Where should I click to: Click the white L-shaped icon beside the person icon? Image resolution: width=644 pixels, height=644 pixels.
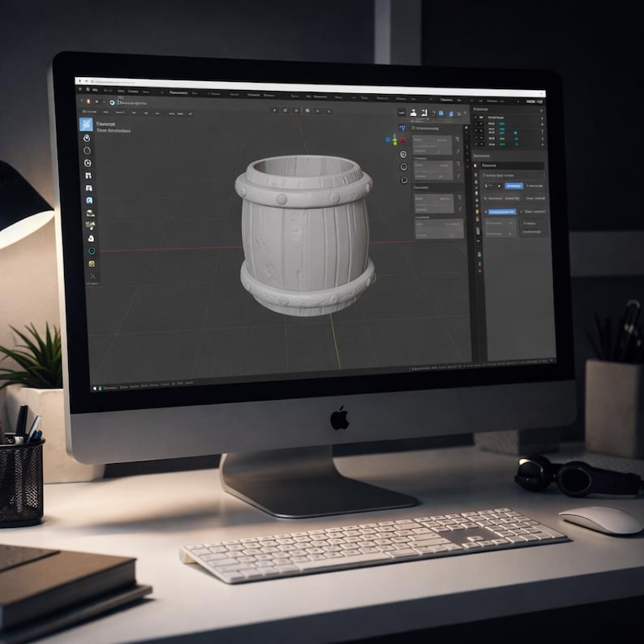424,113
